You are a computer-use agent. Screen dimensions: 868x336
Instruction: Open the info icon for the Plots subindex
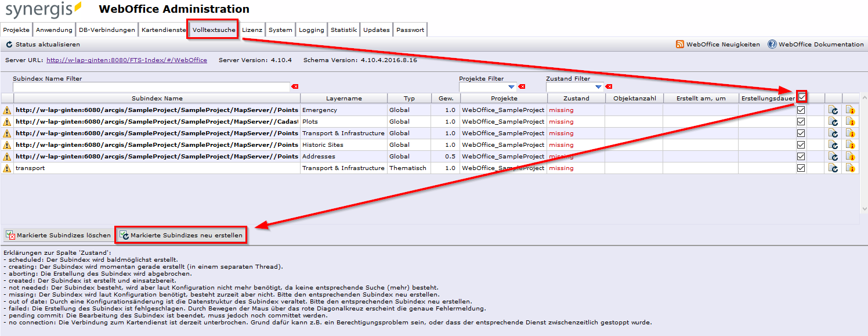pos(849,121)
